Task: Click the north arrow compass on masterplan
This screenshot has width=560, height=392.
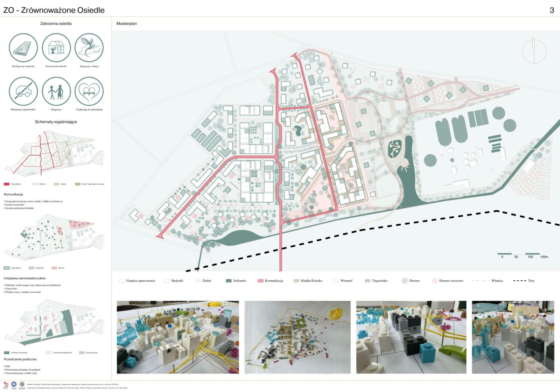Action: click(x=534, y=51)
